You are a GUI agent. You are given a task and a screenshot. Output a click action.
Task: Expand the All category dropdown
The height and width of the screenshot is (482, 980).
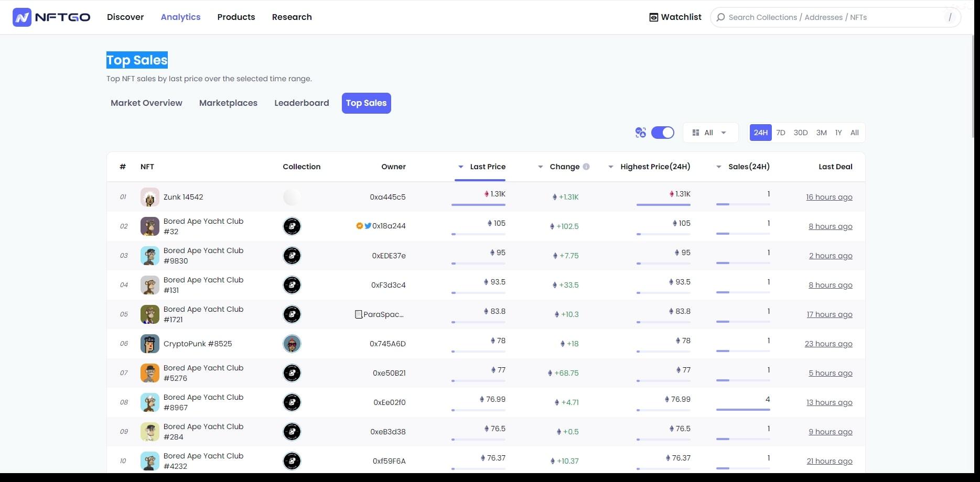pos(710,133)
